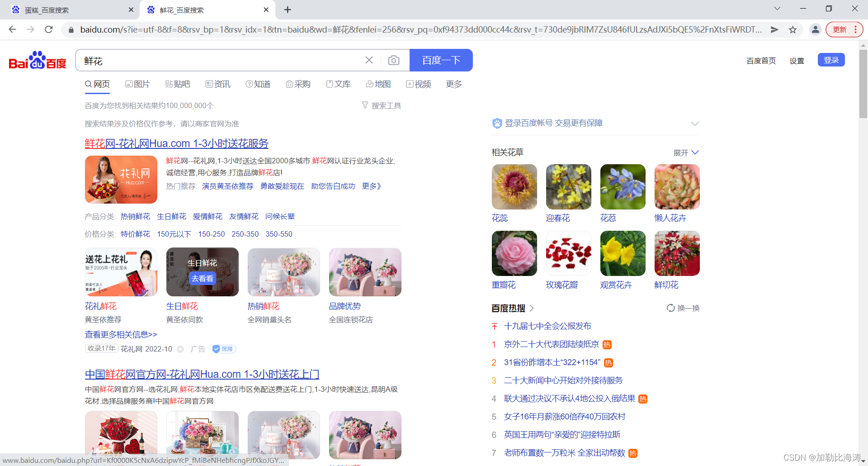Click the verified circle icon after 花礼网 2022-10
Viewport: 868px width, 466px height.
click(180, 349)
